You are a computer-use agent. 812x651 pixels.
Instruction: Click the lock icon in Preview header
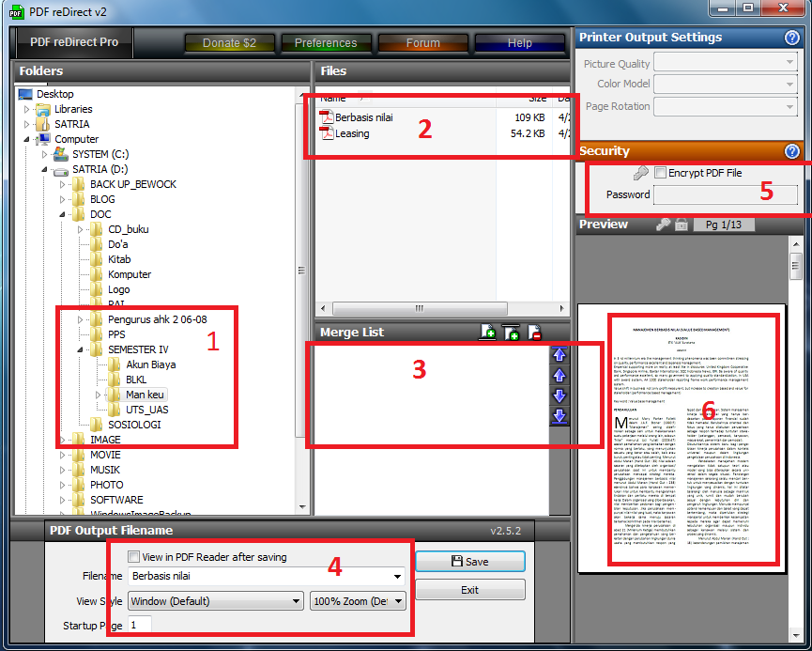tap(682, 225)
